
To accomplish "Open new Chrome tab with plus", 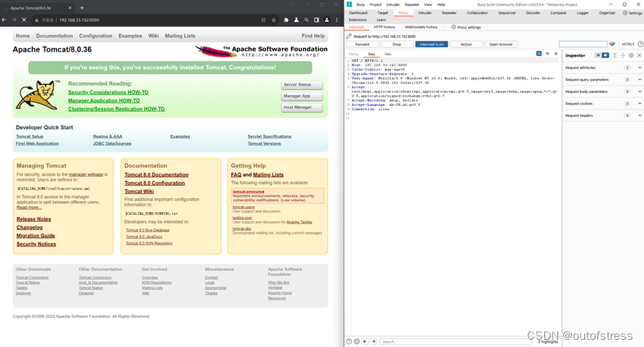I will [81, 7].
